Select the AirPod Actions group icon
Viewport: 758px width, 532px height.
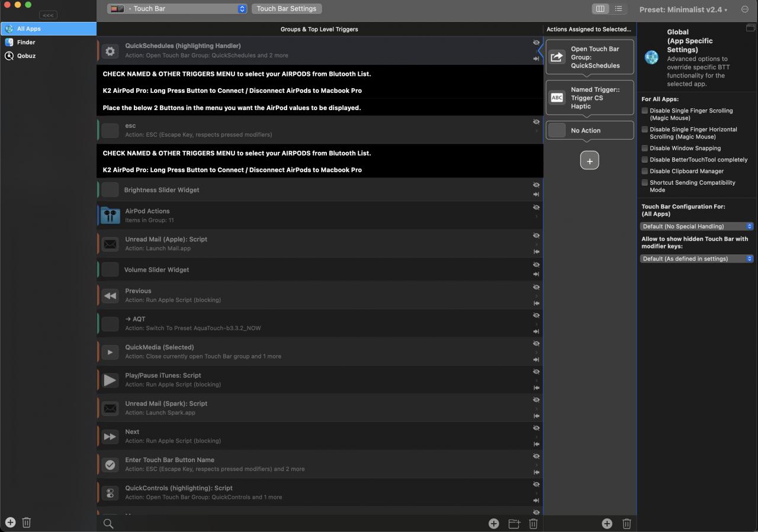(x=110, y=215)
